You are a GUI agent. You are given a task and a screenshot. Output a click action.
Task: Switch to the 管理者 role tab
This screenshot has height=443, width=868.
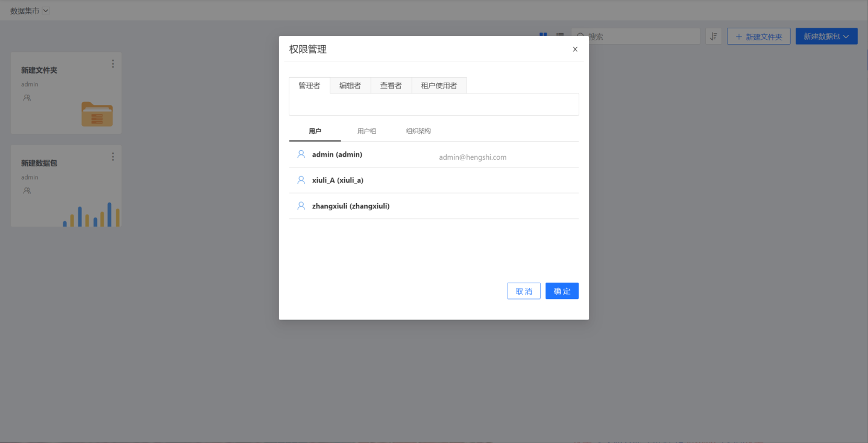point(309,86)
